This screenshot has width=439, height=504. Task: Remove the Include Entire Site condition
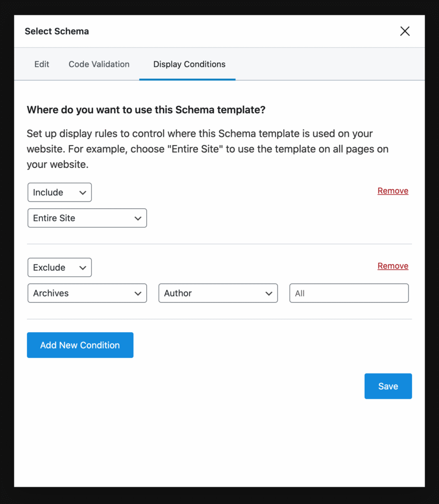click(393, 190)
